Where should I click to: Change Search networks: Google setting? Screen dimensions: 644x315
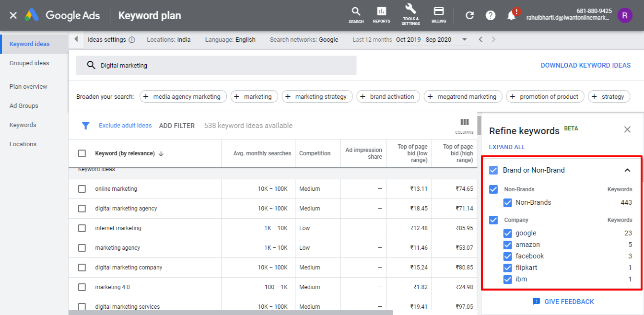[x=304, y=40]
